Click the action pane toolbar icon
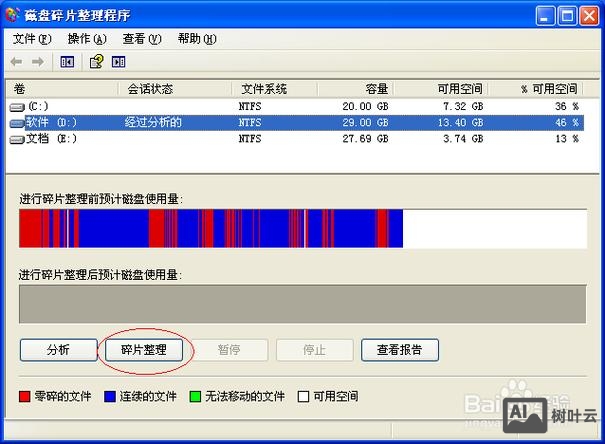 (118, 62)
